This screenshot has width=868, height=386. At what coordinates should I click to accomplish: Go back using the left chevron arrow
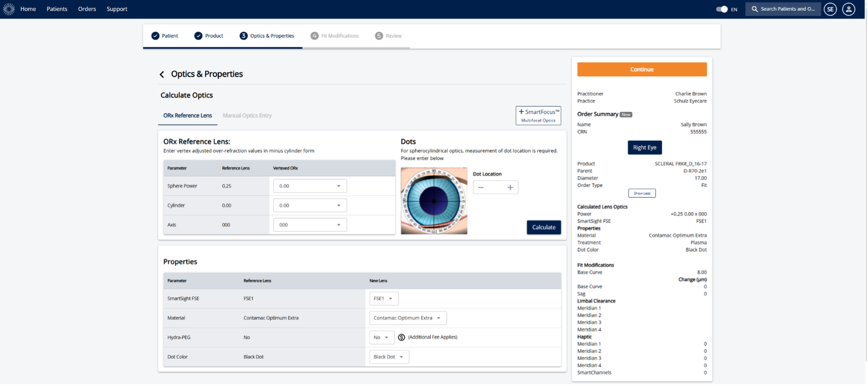pos(162,75)
